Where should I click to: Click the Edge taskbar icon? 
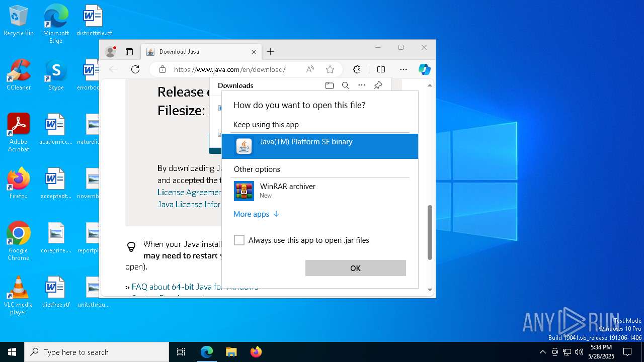point(207,352)
